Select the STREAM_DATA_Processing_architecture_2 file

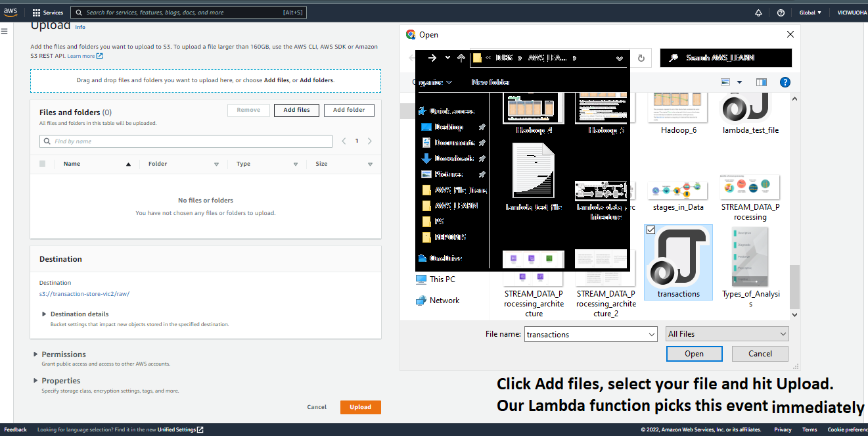click(606, 283)
